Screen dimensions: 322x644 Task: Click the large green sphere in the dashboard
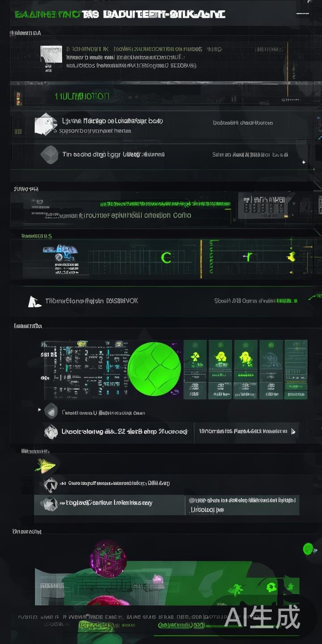point(154,369)
